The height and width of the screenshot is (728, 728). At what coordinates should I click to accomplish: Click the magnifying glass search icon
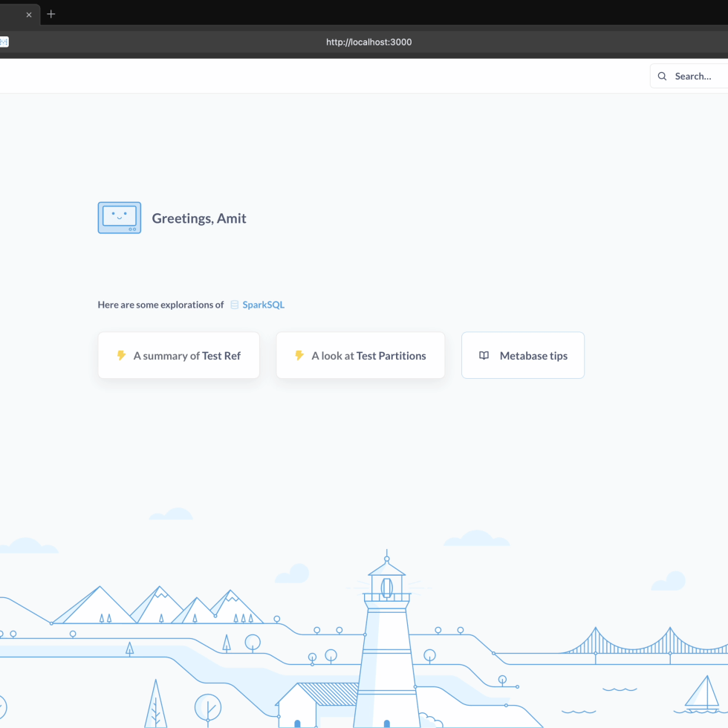[662, 76]
